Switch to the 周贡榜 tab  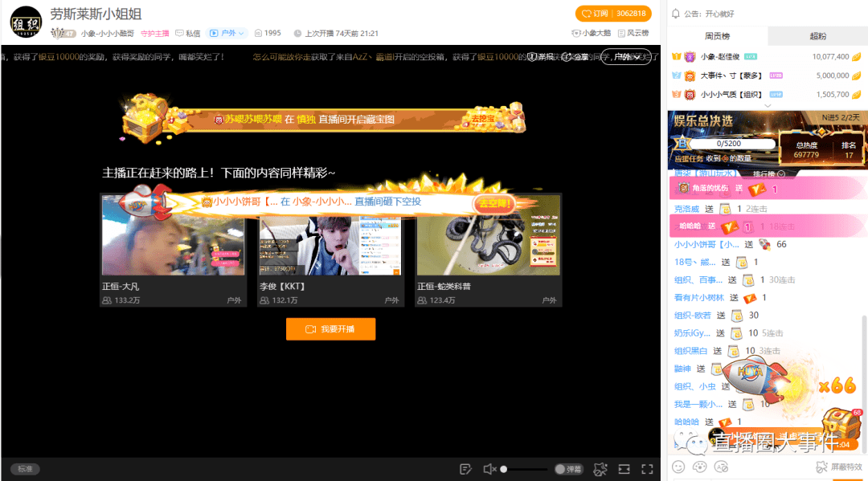tap(717, 36)
